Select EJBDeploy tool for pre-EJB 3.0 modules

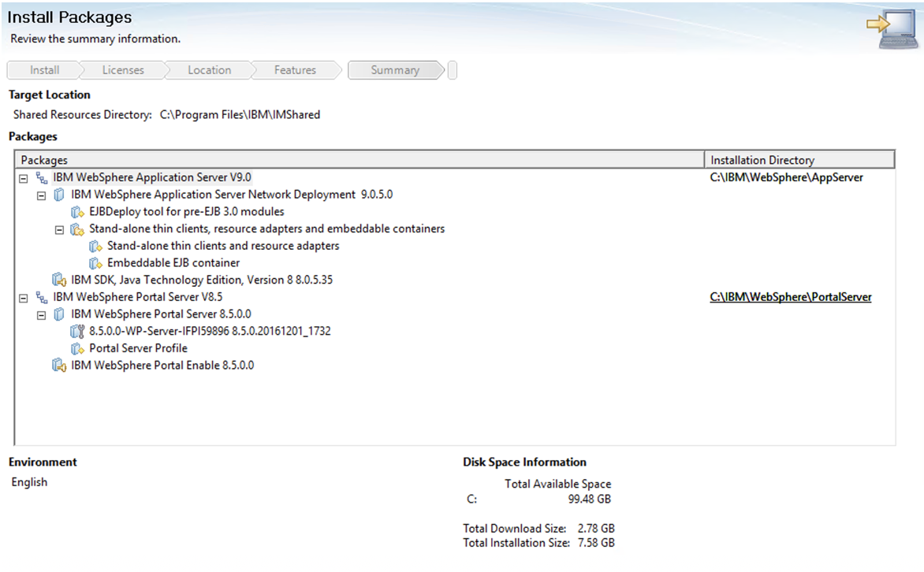pos(186,212)
